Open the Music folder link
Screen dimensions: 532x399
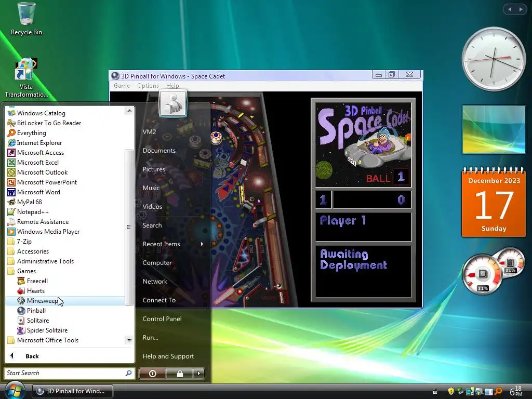tap(151, 188)
